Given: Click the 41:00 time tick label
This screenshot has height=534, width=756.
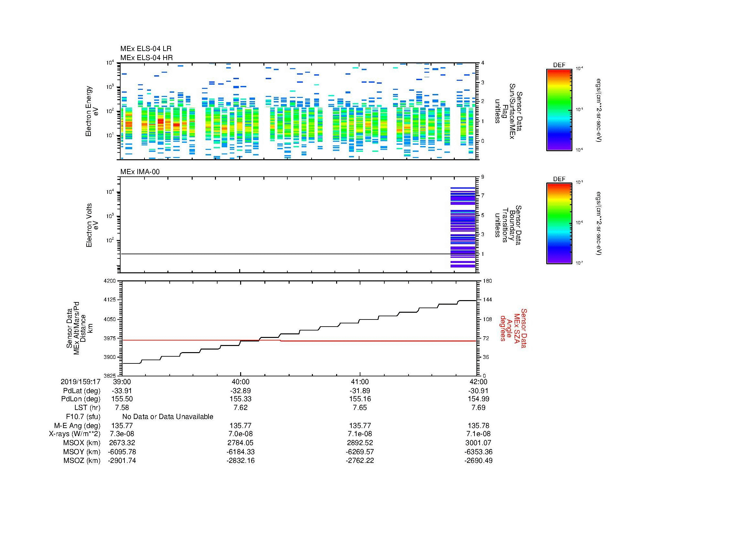Looking at the screenshot, I should pos(360,382).
